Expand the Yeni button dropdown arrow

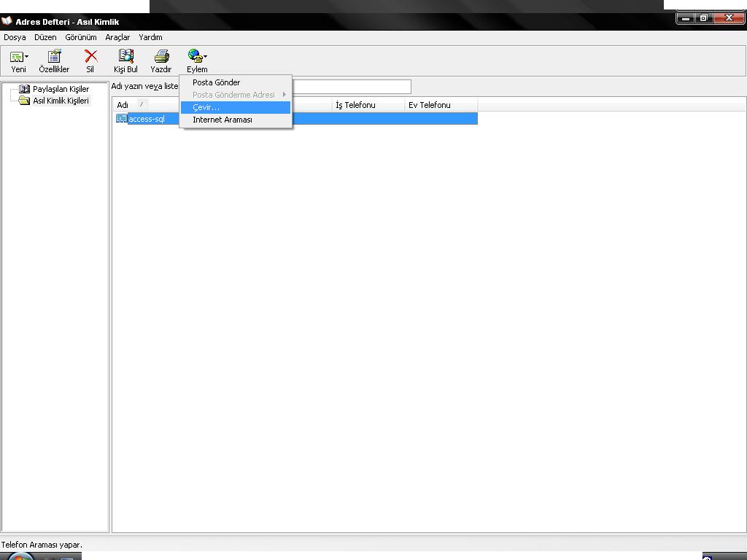click(27, 57)
